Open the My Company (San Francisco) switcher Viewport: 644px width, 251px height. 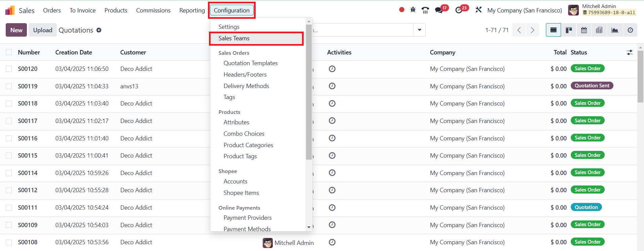coord(524,10)
